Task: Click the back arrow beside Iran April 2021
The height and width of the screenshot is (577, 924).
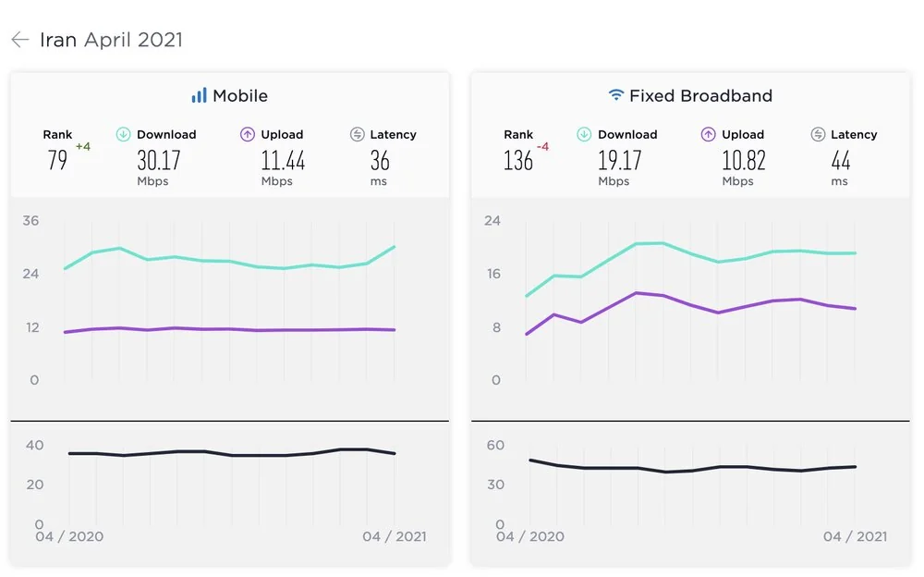Action: click(x=19, y=41)
